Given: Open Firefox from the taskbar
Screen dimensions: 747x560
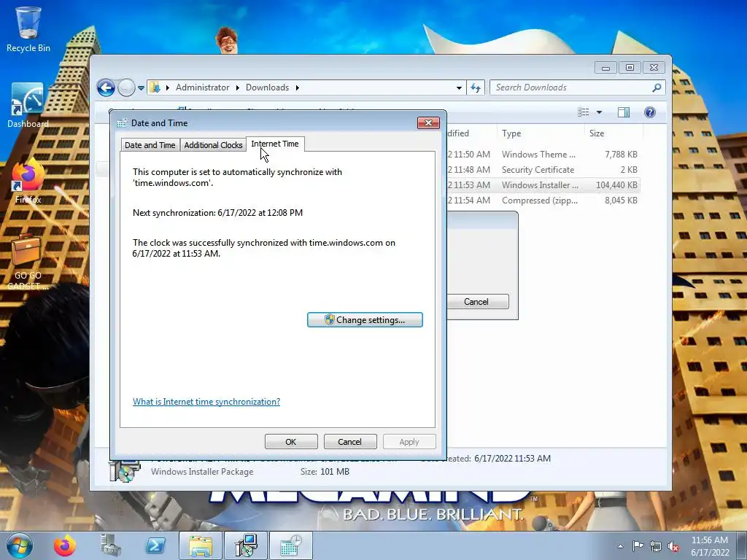Looking at the screenshot, I should click(65, 545).
